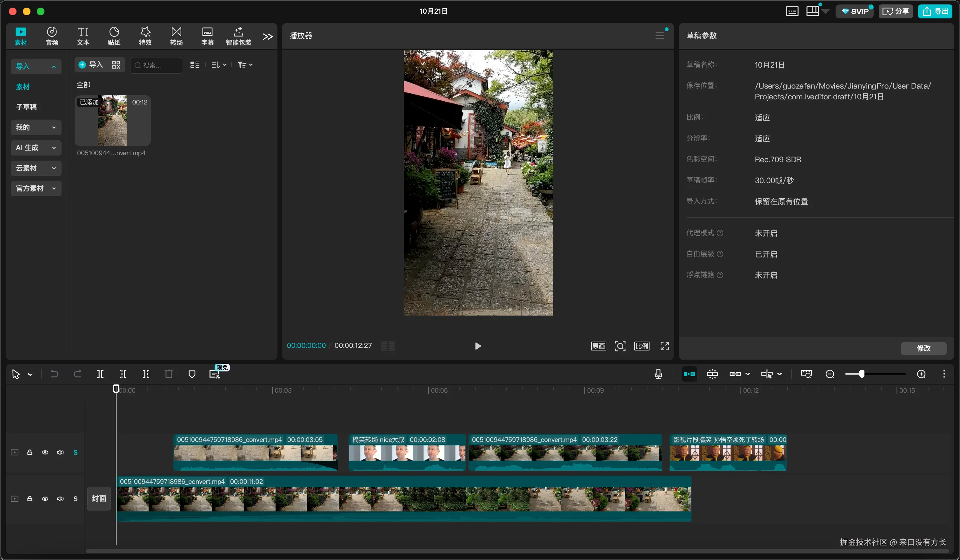960x560 pixels.
Task: Click the split clip tool icon
Action: pyautogui.click(x=100, y=374)
